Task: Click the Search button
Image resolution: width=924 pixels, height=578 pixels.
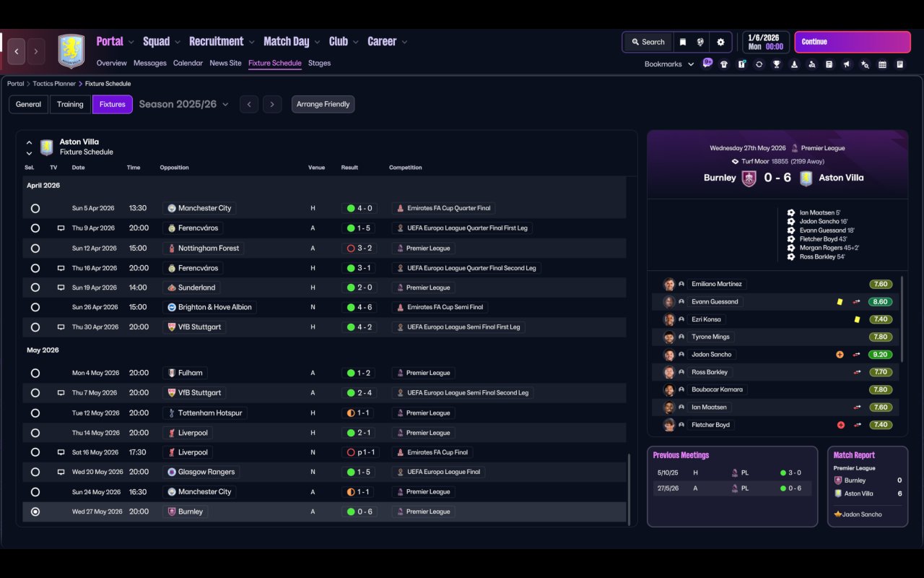Action: [x=648, y=42]
